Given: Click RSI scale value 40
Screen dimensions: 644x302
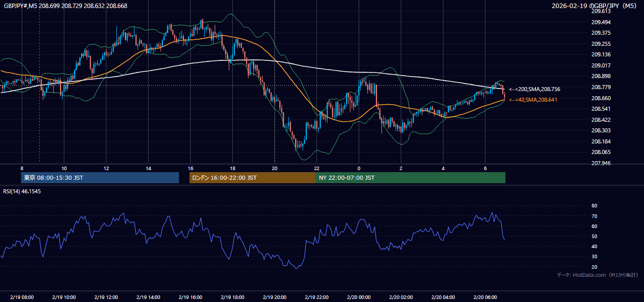Looking at the screenshot, I should [594, 246].
